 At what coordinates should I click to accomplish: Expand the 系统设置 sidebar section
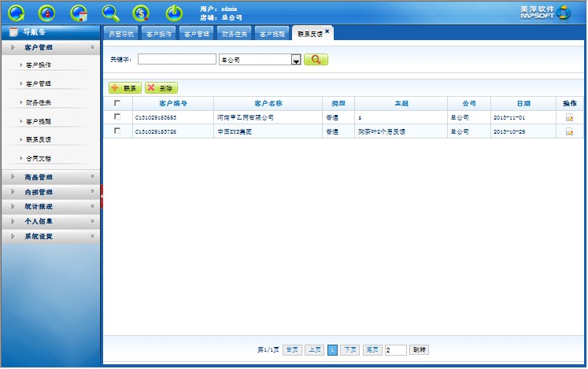50,236
